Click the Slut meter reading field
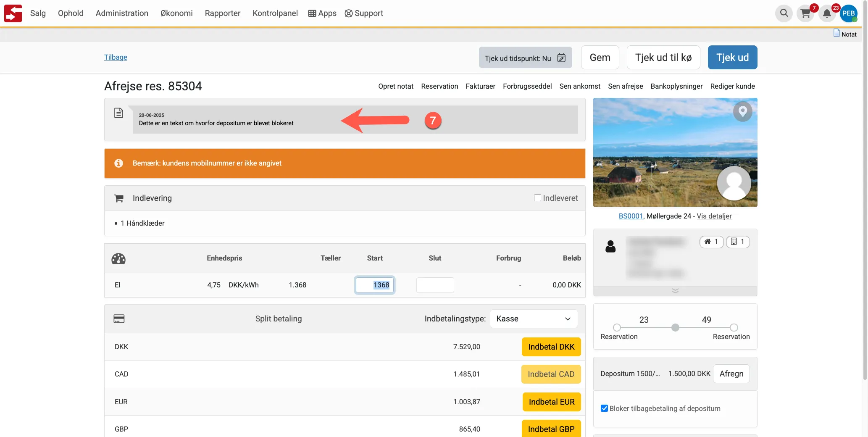868x437 pixels. click(x=435, y=285)
